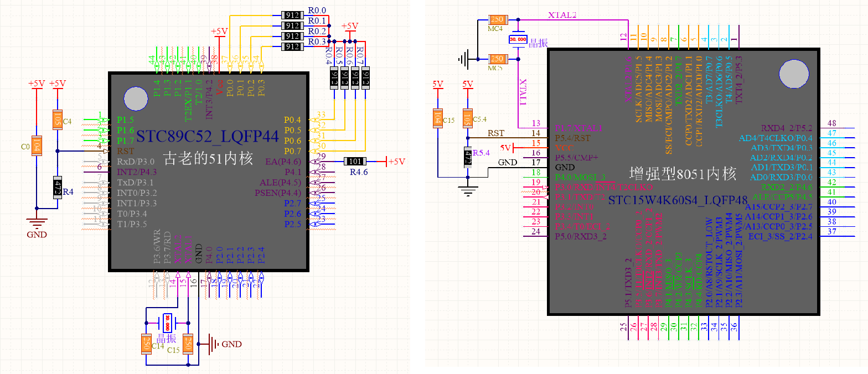Select the R0.3 resistor symbol
This screenshot has width=868, height=374.
pyautogui.click(x=292, y=46)
